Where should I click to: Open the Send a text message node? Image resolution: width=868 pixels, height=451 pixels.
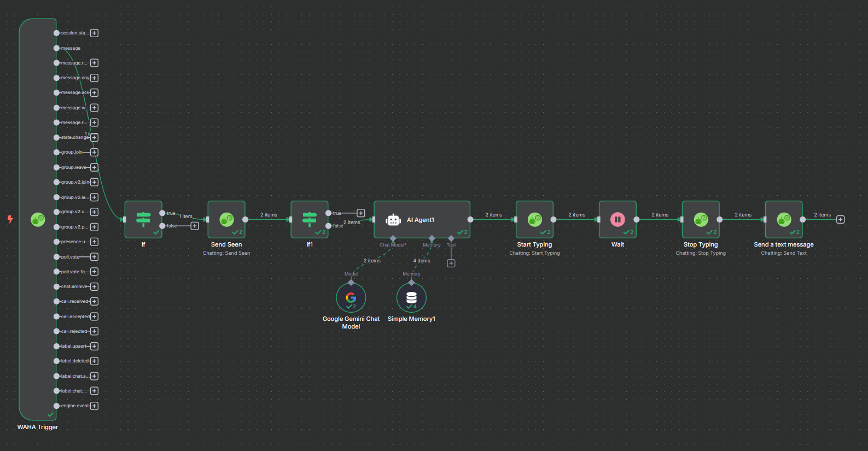pyautogui.click(x=784, y=220)
